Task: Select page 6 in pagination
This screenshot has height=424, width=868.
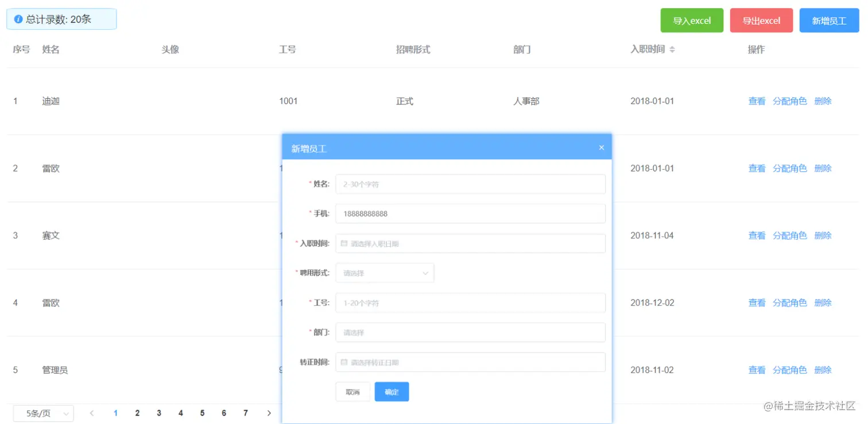Action: point(224,413)
